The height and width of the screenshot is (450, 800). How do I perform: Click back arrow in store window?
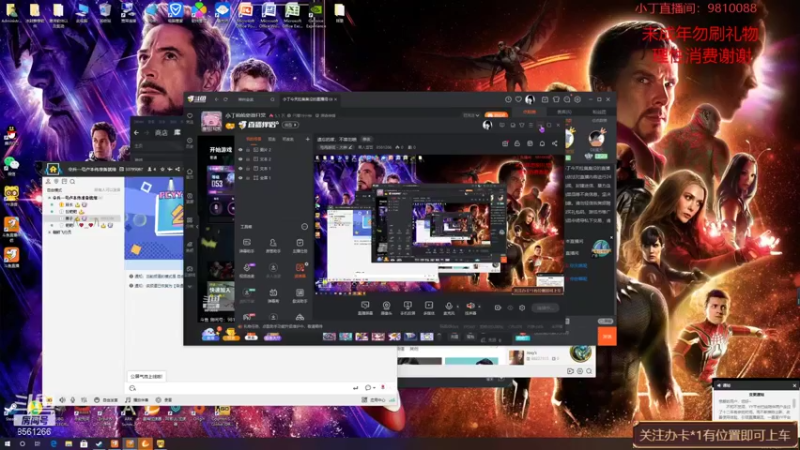[136, 133]
